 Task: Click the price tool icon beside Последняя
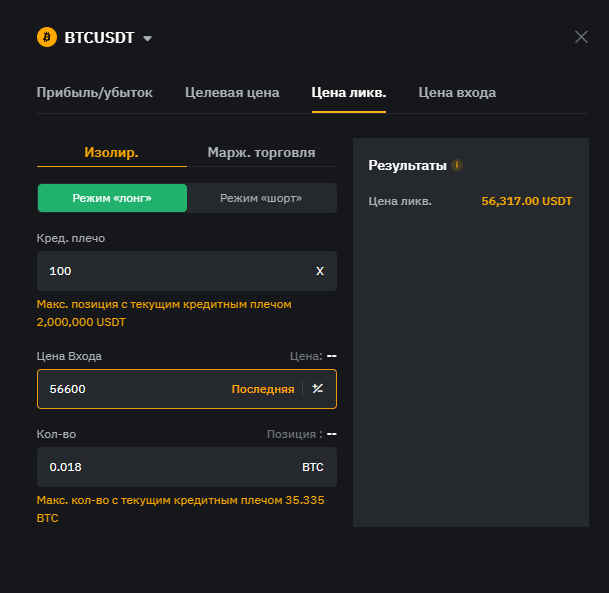(x=318, y=389)
